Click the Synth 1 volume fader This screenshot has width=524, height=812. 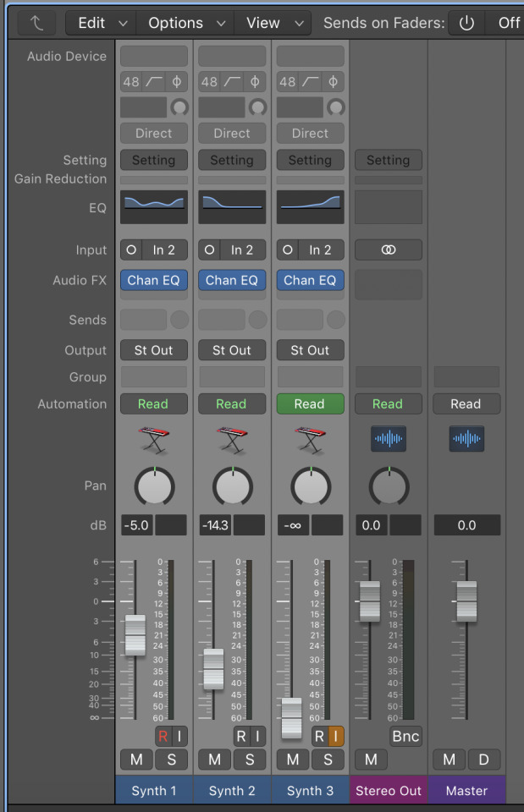[135, 635]
